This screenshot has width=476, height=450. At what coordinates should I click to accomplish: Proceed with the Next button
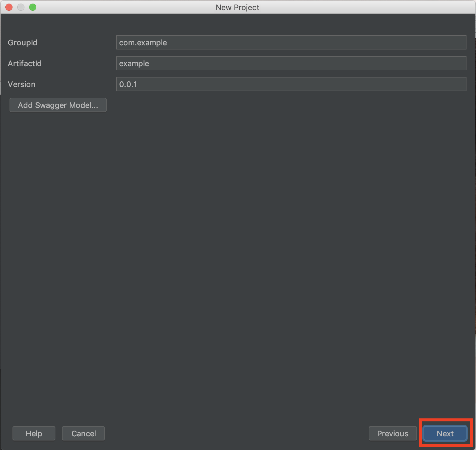pyautogui.click(x=445, y=433)
